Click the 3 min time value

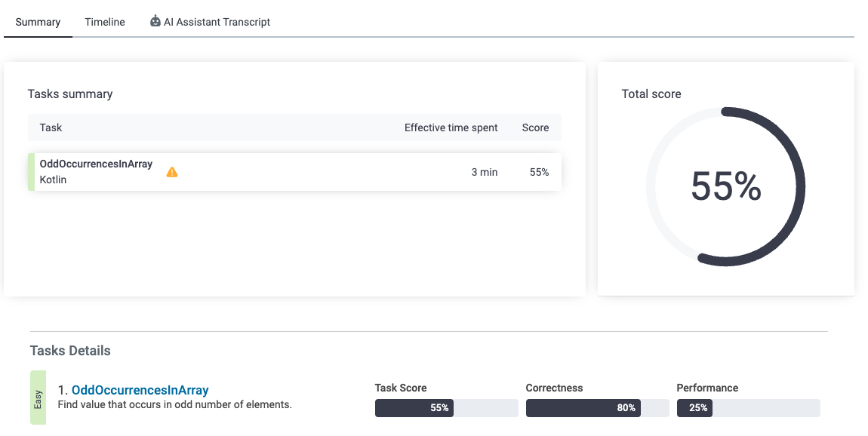point(484,172)
